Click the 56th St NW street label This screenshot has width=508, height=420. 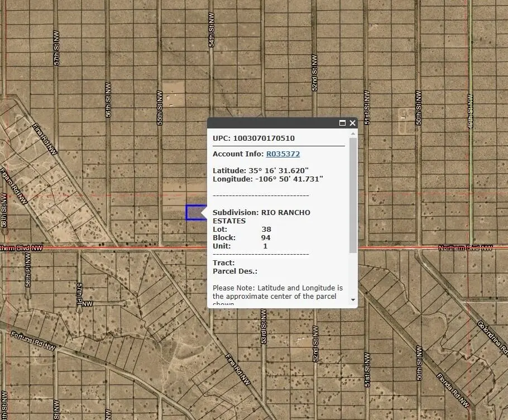point(108,101)
